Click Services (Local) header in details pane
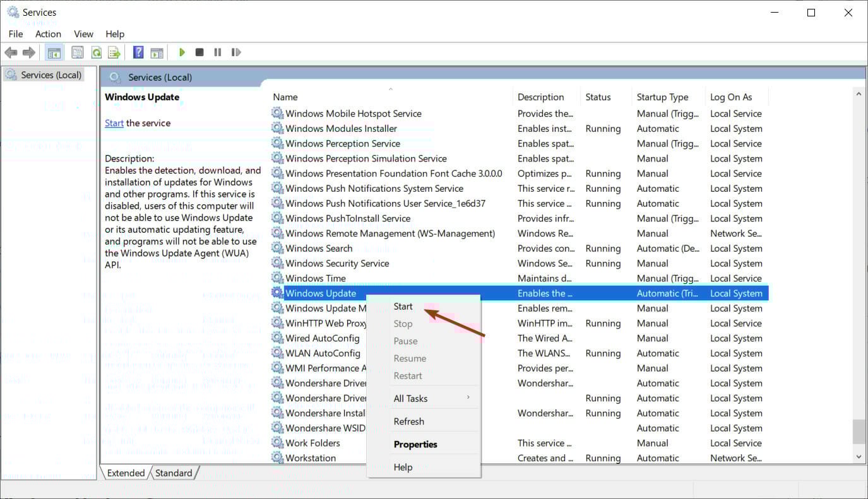The height and width of the screenshot is (499, 868). (160, 77)
